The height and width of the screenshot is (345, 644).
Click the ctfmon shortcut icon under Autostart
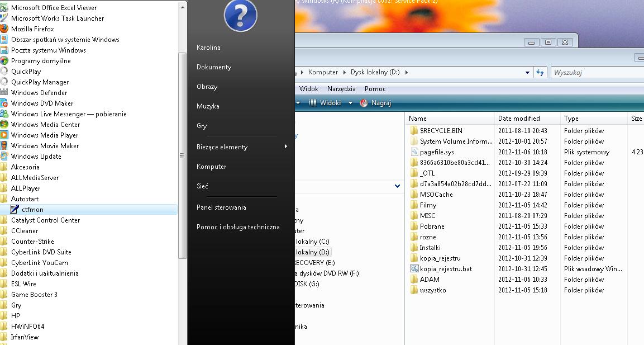pyautogui.click(x=15, y=209)
